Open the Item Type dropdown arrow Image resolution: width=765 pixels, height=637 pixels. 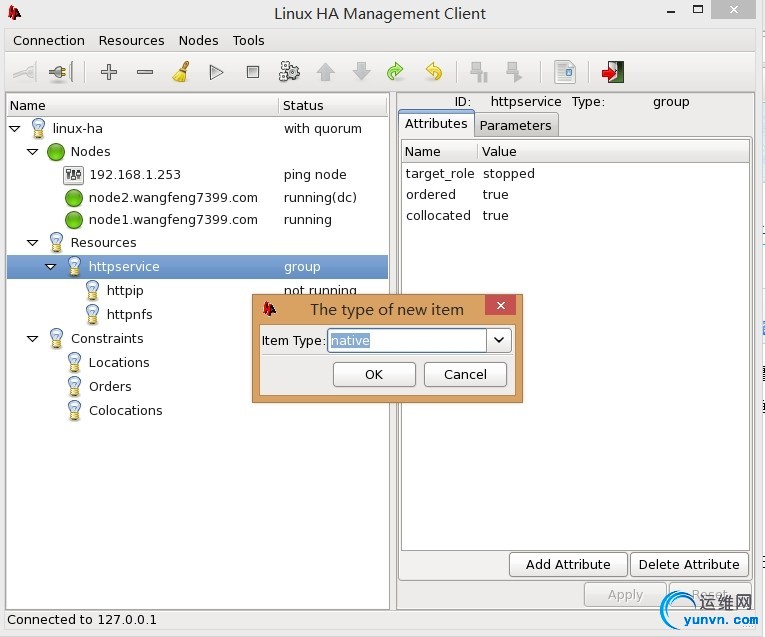(499, 340)
